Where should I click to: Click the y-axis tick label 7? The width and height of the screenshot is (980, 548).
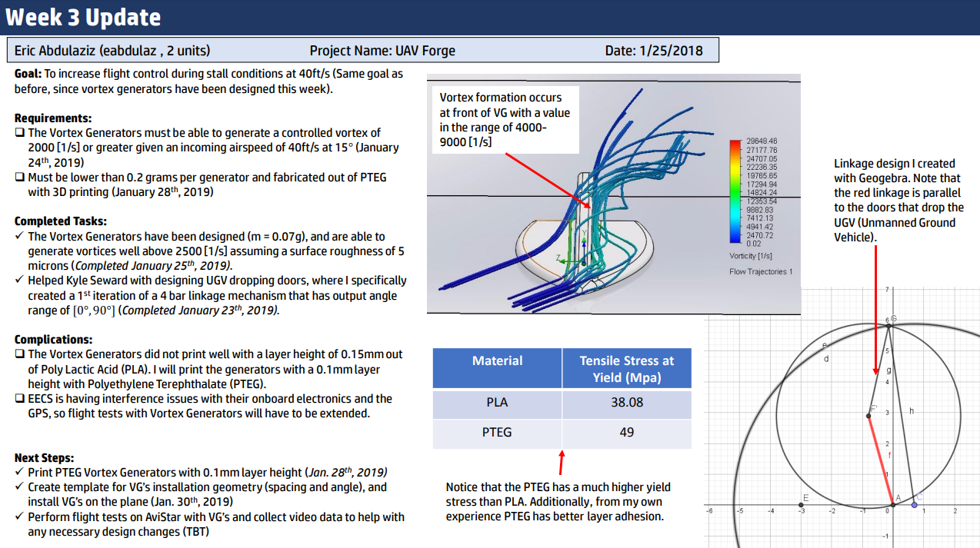[x=886, y=290]
